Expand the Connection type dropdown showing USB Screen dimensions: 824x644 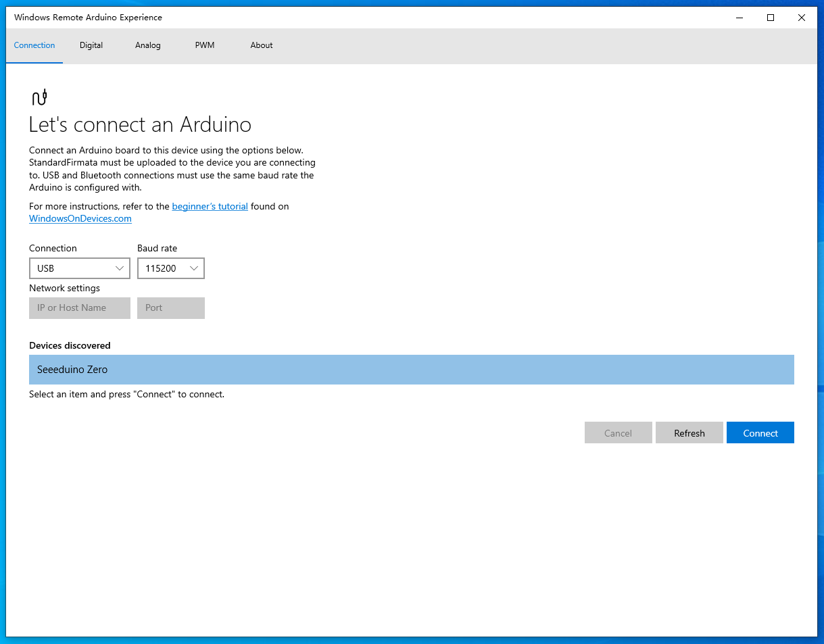tap(80, 268)
